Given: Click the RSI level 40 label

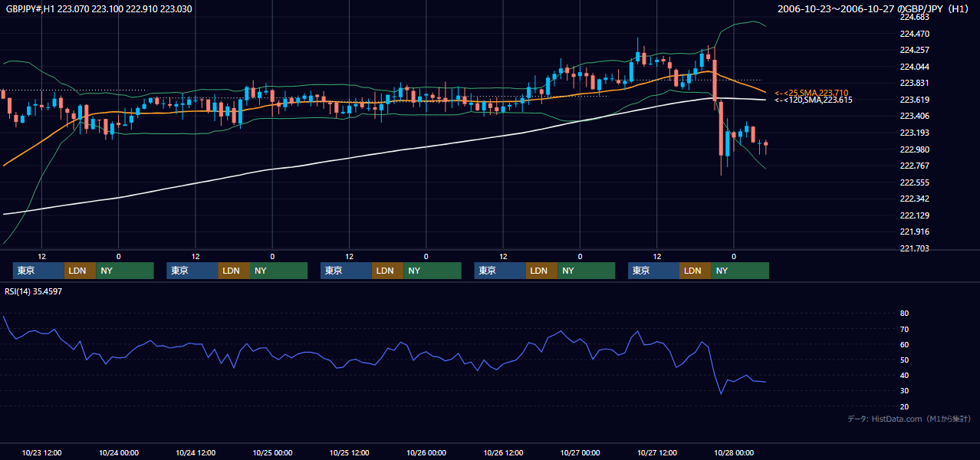Looking at the screenshot, I should [x=904, y=375].
